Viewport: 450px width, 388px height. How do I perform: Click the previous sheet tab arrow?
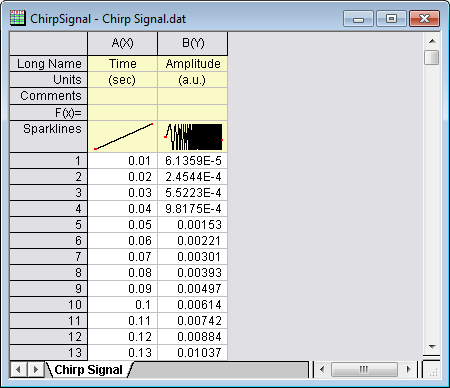tap(19, 369)
